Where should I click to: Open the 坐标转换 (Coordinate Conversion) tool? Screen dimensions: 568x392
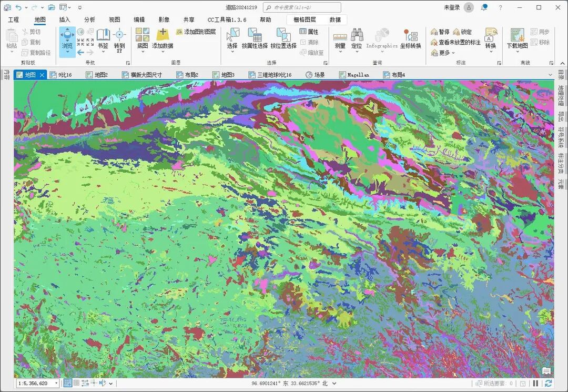(411, 39)
